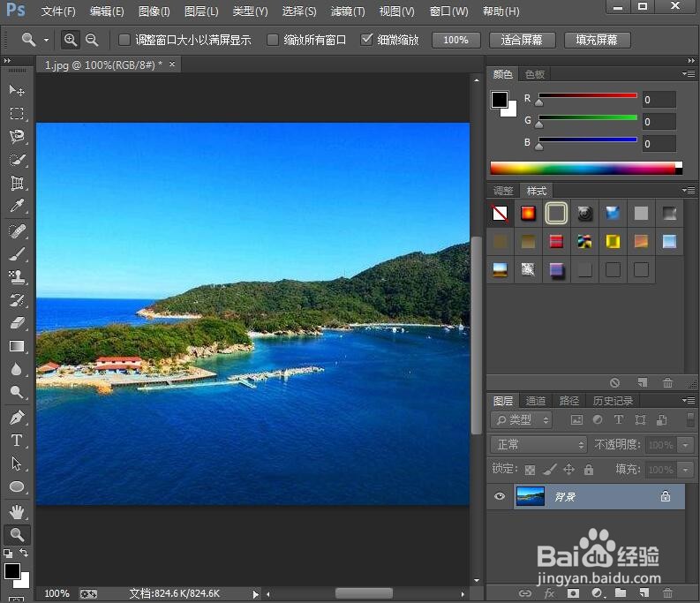Screen dimensions: 700x603
Task: Select the Brush tool
Action: click(x=17, y=254)
